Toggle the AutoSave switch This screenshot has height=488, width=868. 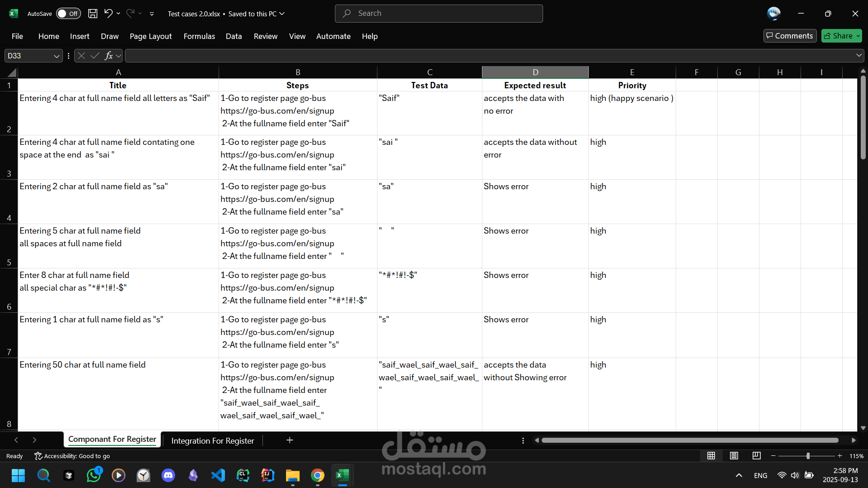[68, 14]
